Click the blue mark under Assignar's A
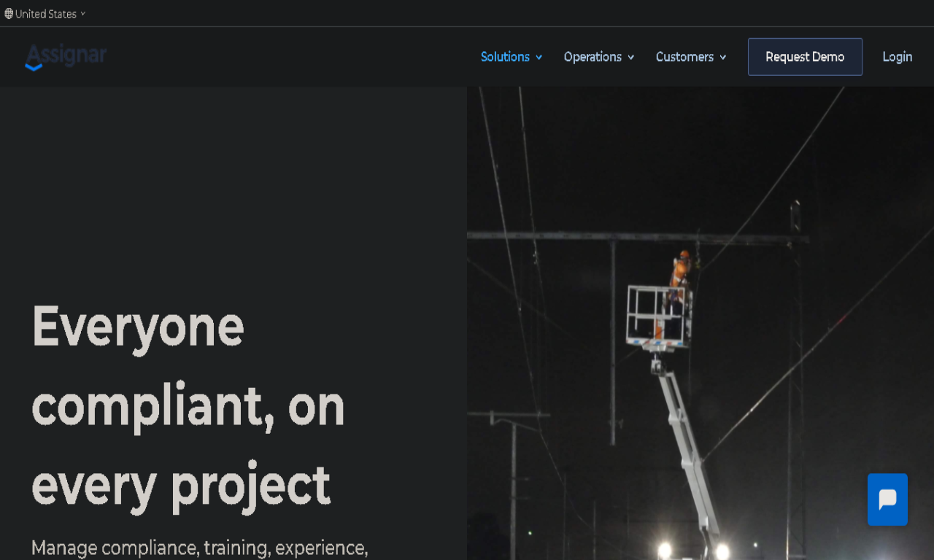 pyautogui.click(x=34, y=66)
